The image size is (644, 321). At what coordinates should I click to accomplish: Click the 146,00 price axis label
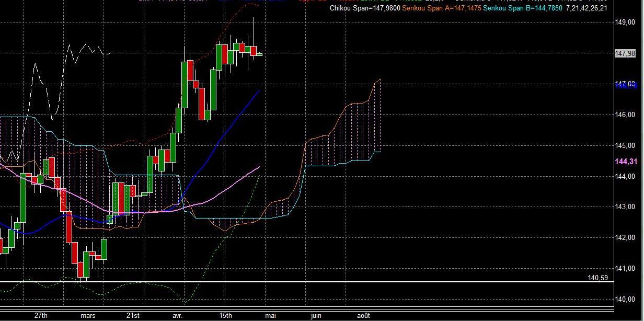[625, 115]
